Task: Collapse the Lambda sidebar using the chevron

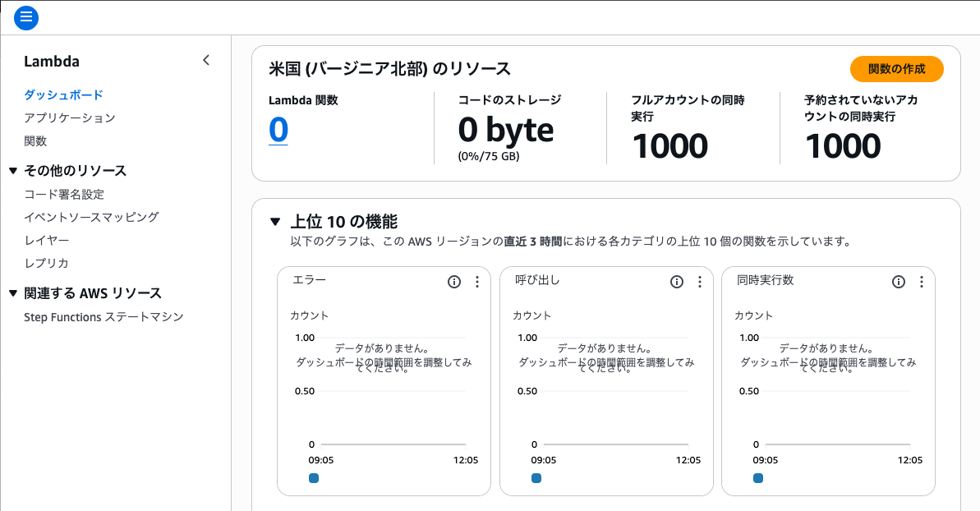Action: [x=205, y=60]
